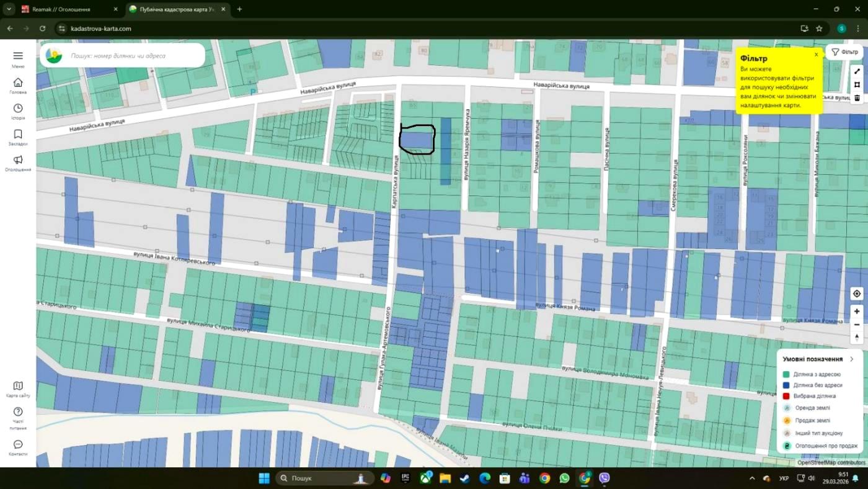The height and width of the screenshot is (489, 868).
Task: Open the Меню hamburger icon
Action: (18, 56)
